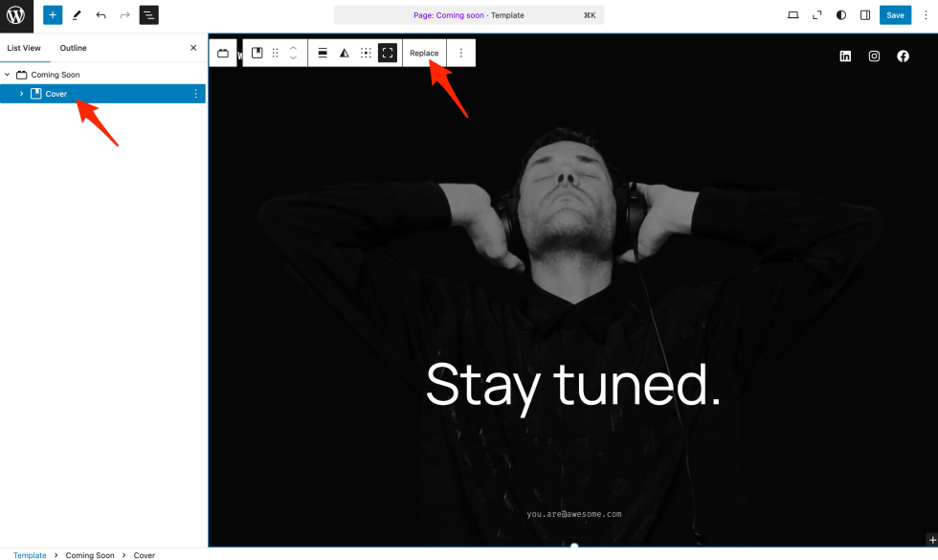
Task: Replace the cover image
Action: (424, 54)
